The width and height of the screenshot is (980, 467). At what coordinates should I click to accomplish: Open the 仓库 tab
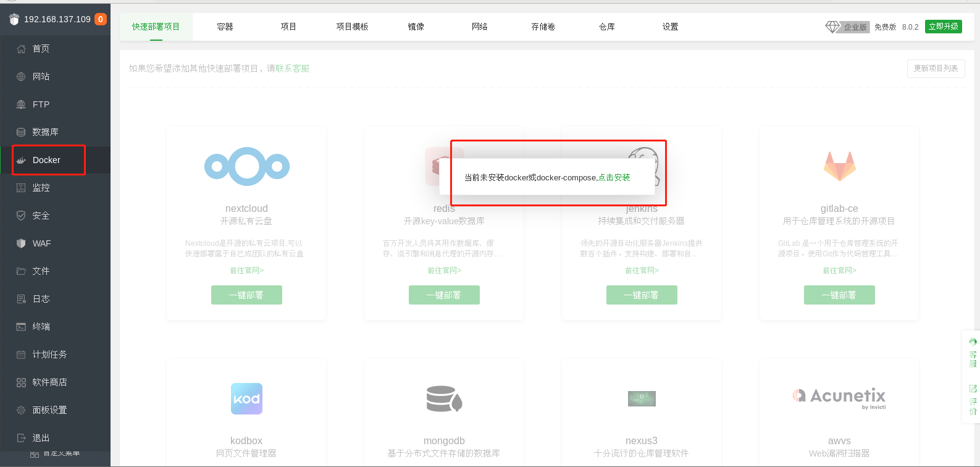pyautogui.click(x=607, y=27)
